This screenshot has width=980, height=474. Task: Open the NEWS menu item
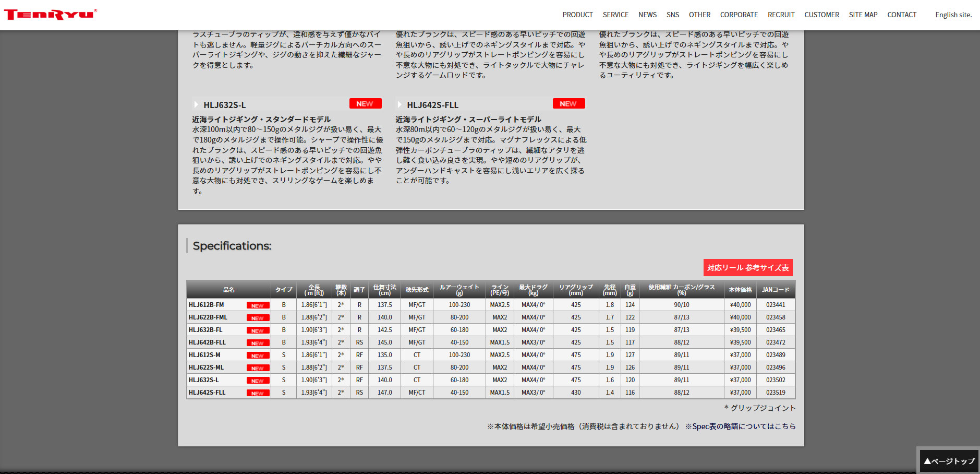point(647,15)
